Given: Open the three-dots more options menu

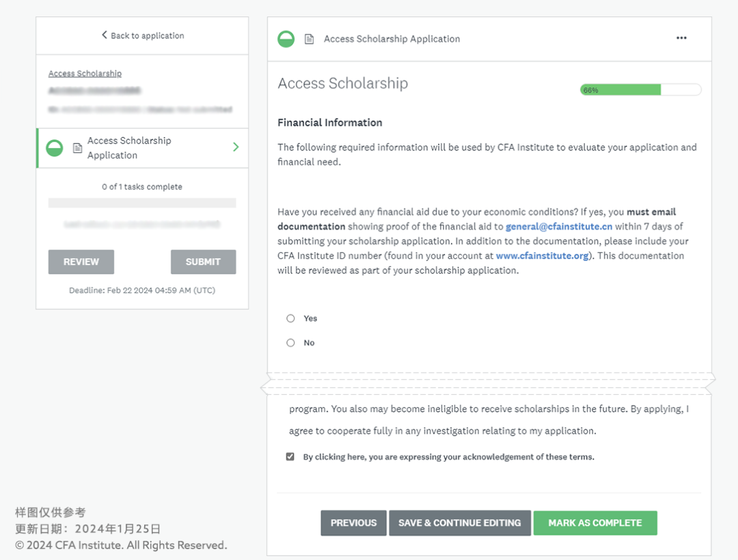Looking at the screenshot, I should pyautogui.click(x=681, y=38).
